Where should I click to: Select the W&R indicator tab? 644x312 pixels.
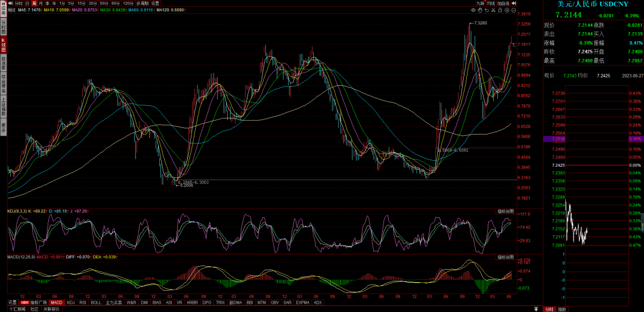(131, 302)
